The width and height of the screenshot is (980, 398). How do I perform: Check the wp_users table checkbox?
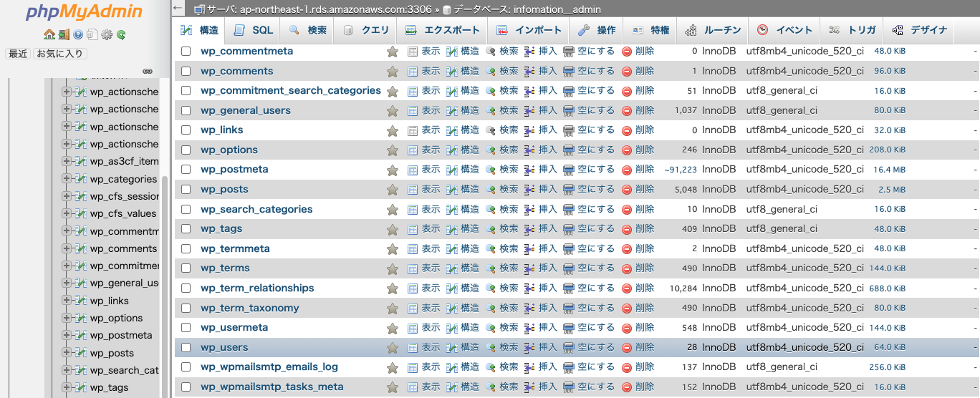pyautogui.click(x=186, y=347)
